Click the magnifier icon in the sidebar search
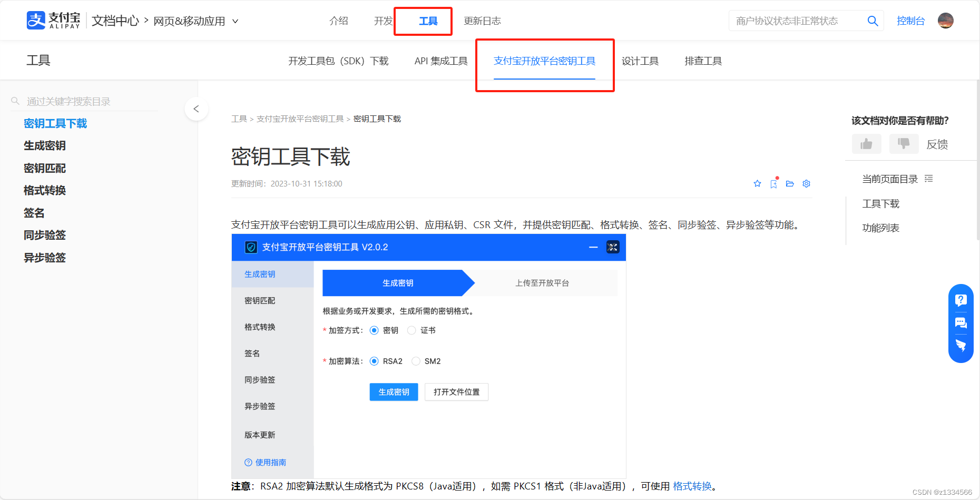Image resolution: width=980 pixels, height=500 pixels. pos(15,101)
